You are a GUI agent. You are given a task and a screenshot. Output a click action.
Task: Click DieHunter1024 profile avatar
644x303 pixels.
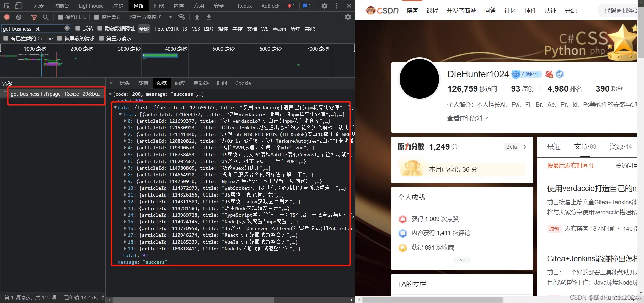coord(419,79)
